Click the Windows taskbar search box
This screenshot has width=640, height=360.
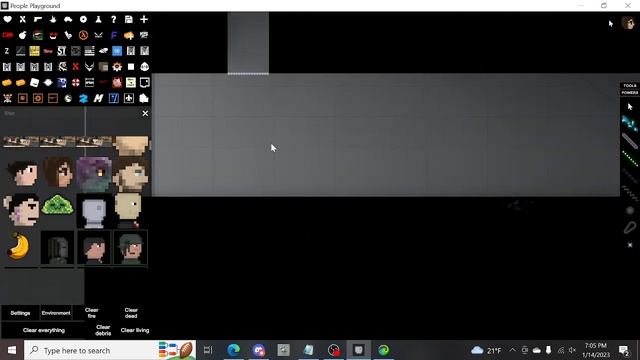click(x=110, y=350)
